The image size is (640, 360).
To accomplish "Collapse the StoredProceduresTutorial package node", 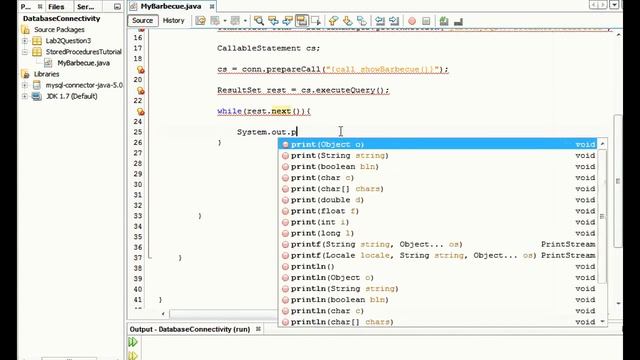I will tap(25, 52).
